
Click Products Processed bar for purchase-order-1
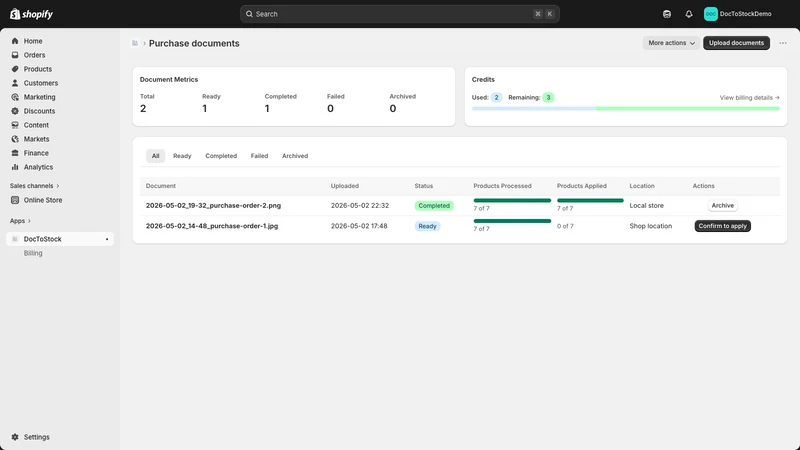(x=512, y=221)
